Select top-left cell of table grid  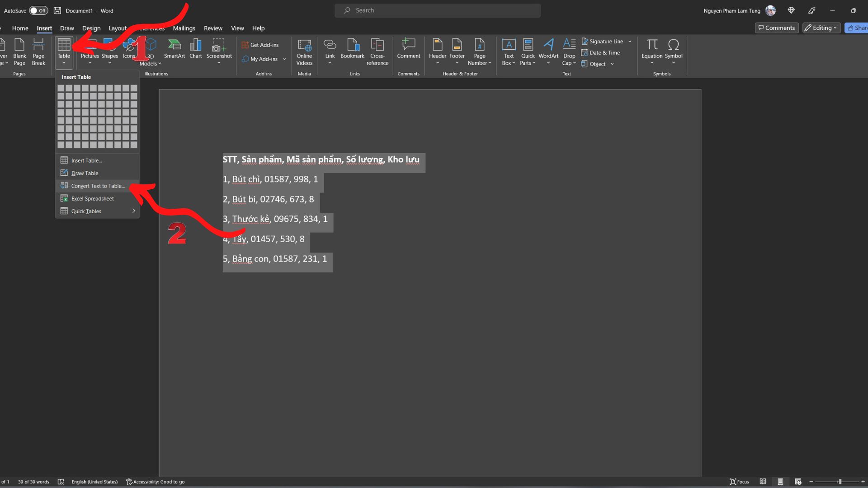(61, 88)
